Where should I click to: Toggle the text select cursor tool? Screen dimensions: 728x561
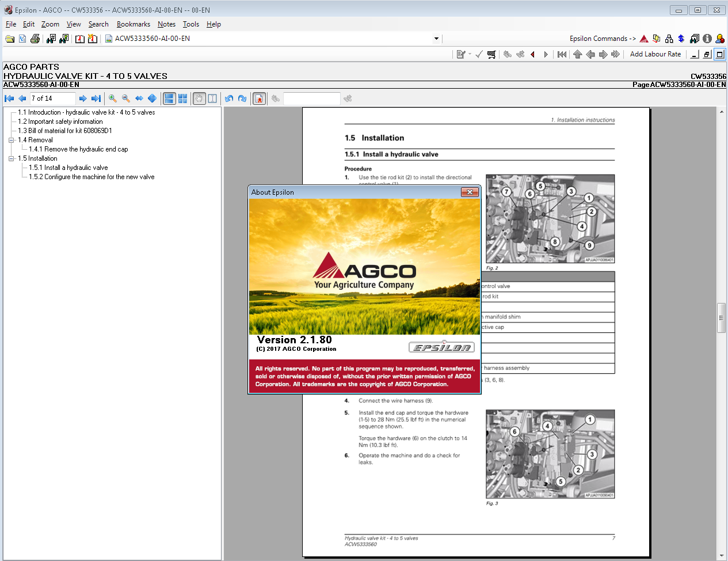coord(212,98)
